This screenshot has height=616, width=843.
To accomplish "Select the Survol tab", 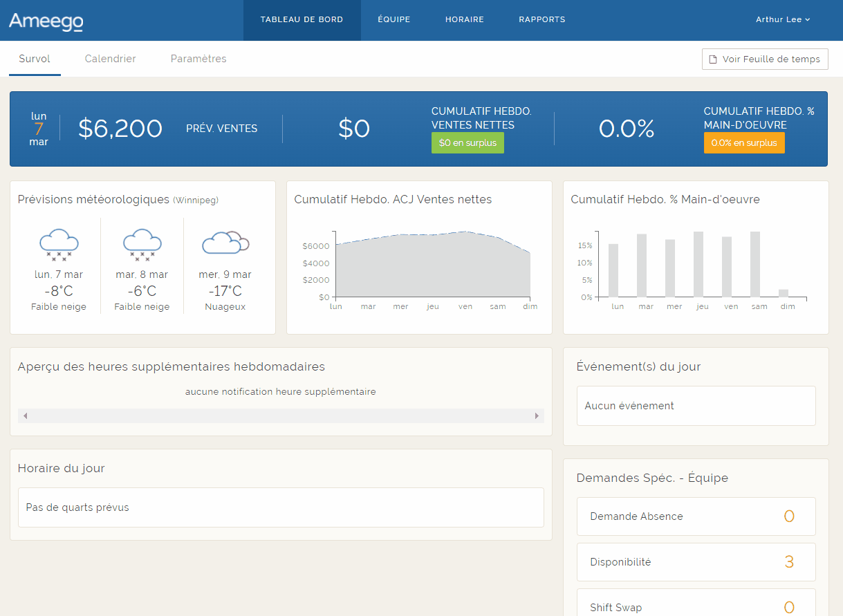I will click(35, 59).
